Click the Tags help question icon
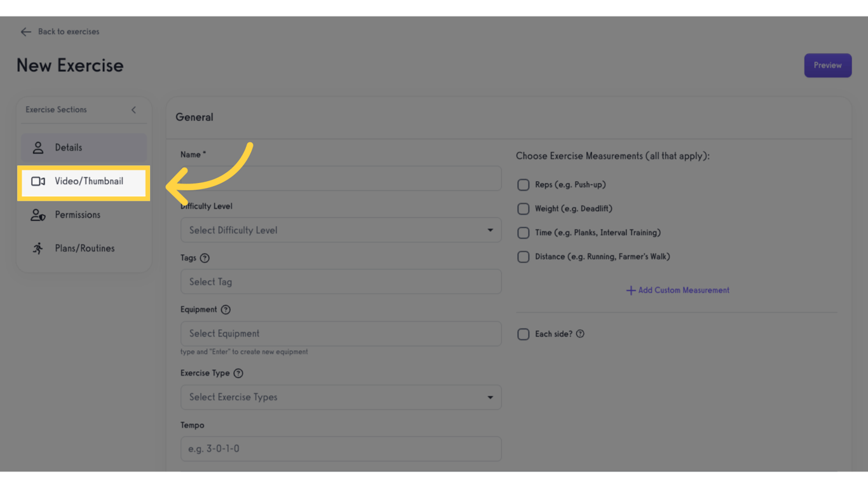This screenshot has height=488, width=868. tap(205, 258)
